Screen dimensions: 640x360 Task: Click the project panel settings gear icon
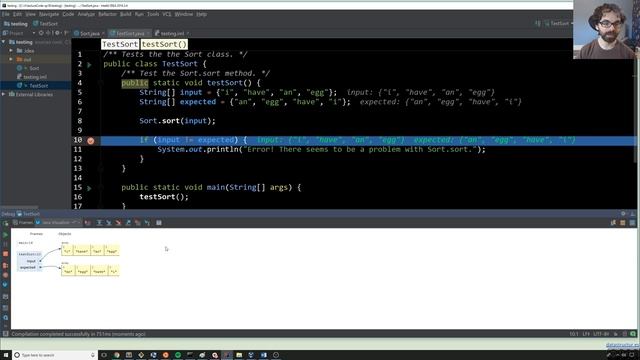58,33
